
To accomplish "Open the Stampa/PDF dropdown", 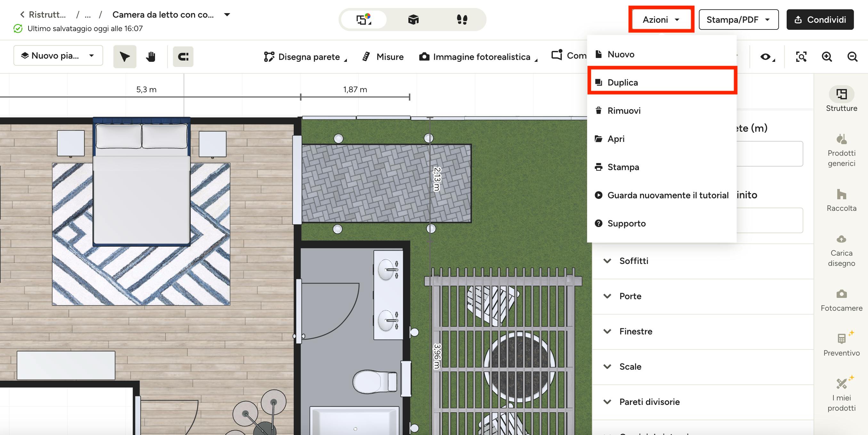I will pyautogui.click(x=738, y=20).
